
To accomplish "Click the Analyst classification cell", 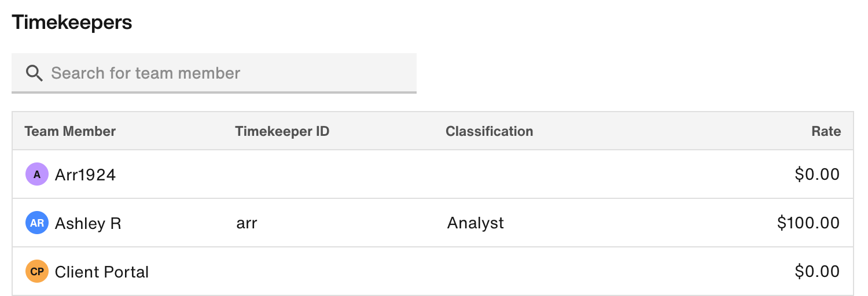I will click(475, 223).
